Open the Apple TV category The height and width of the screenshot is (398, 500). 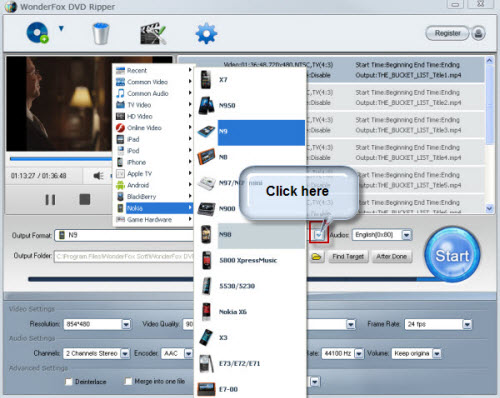point(153,174)
